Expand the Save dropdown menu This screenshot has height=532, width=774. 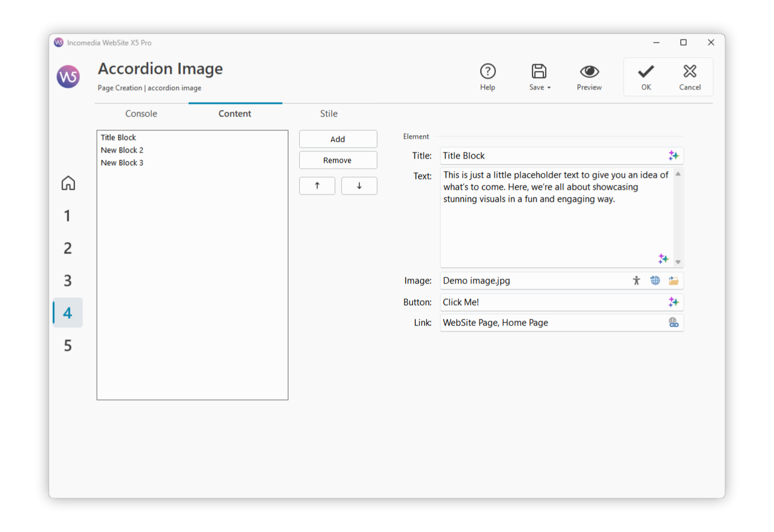click(x=549, y=88)
